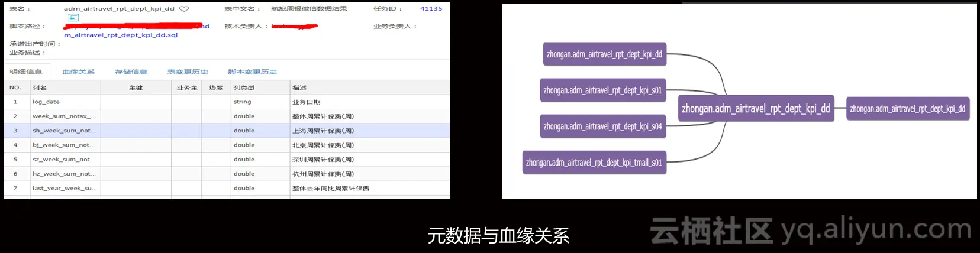Viewport: 980px width, 253px height.
Task: Click the 北京周累计保费(周) description cell
Action: click(370, 145)
